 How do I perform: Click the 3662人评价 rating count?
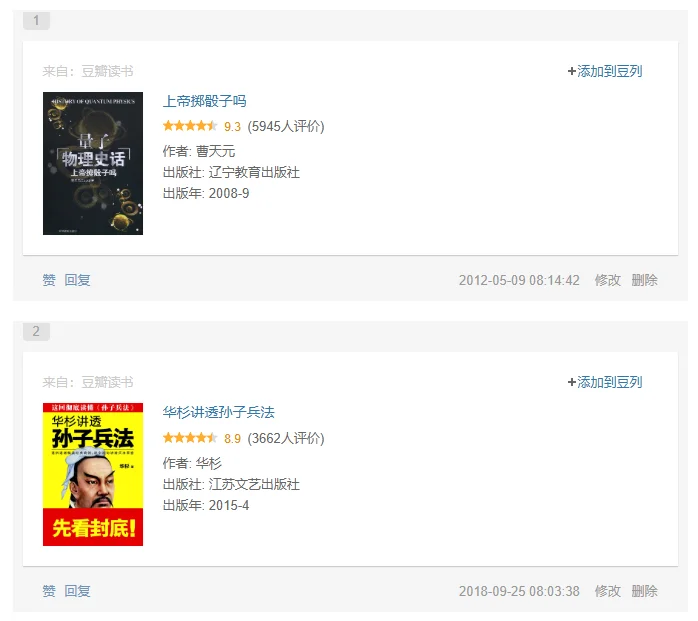286,438
